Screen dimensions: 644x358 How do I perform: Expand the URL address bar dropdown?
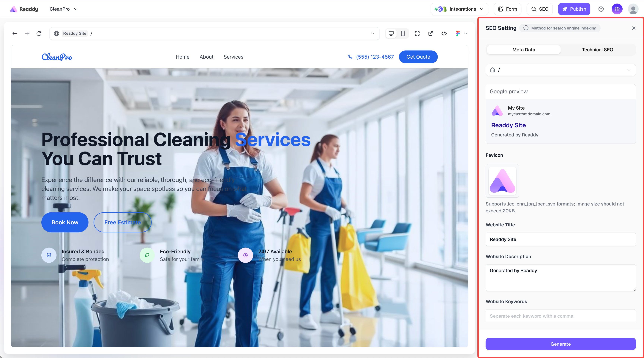372,34
